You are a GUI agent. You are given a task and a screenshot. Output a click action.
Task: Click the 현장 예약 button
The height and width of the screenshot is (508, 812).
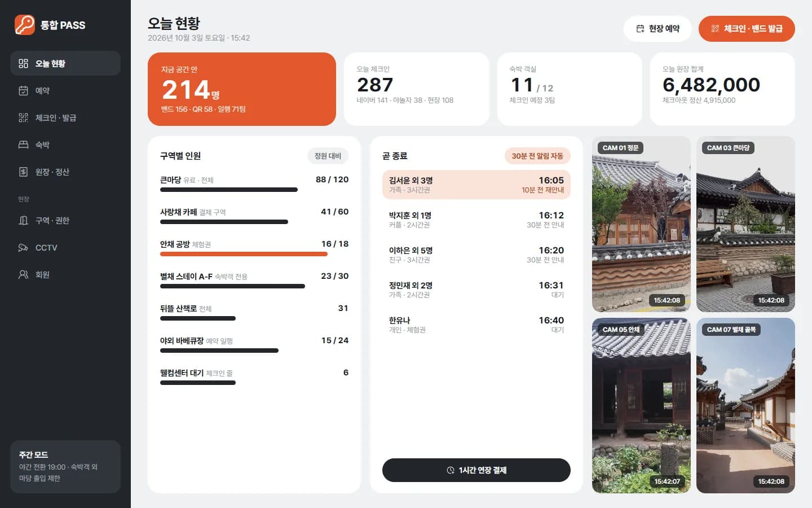coord(657,29)
